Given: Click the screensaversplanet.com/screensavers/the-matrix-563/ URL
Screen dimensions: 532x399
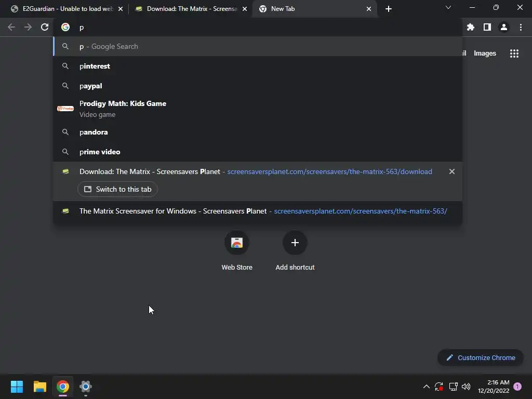Looking at the screenshot, I should (361, 211).
